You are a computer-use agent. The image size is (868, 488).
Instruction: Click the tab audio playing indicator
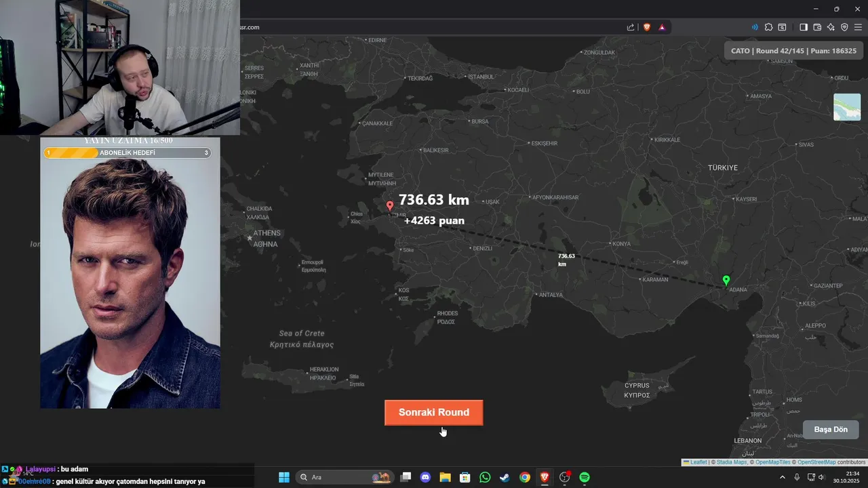[755, 27]
